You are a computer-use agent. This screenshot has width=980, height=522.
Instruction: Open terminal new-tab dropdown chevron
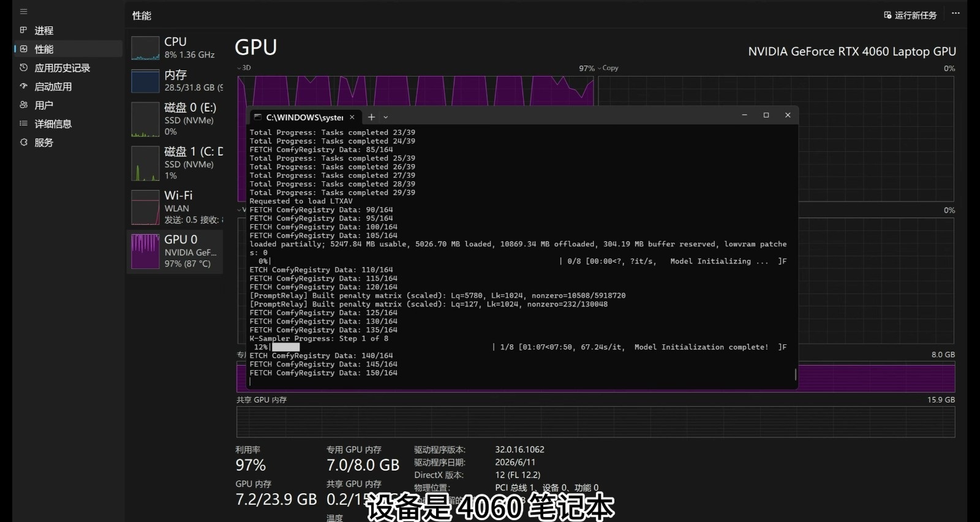coord(386,117)
